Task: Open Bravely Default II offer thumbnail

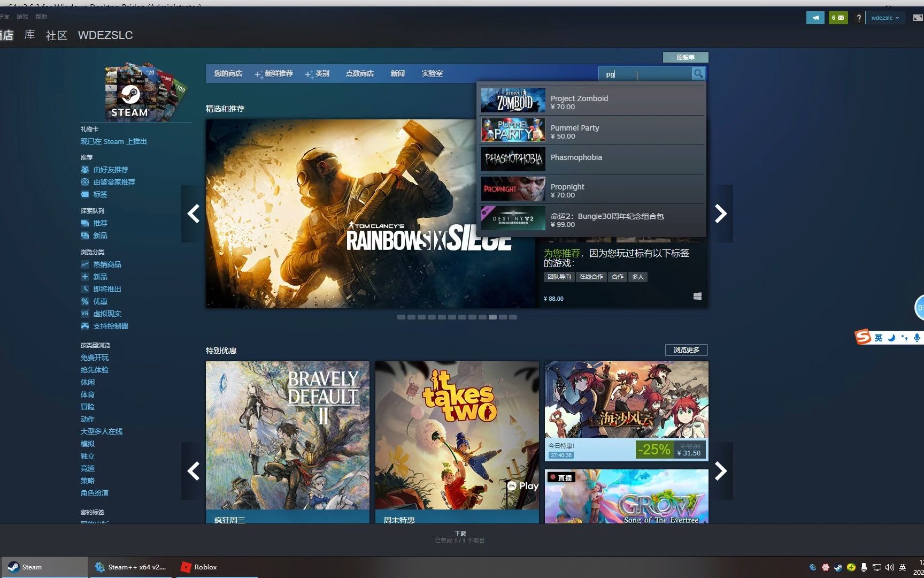Action: pyautogui.click(x=288, y=435)
